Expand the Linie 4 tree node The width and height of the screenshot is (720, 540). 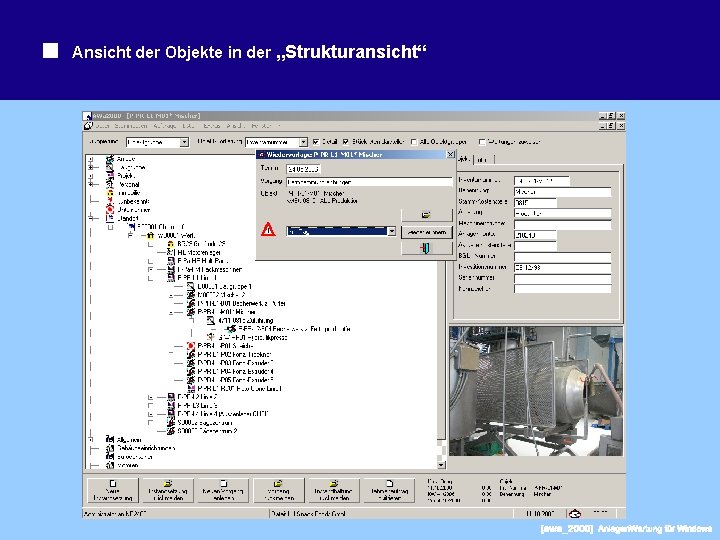(x=151, y=414)
